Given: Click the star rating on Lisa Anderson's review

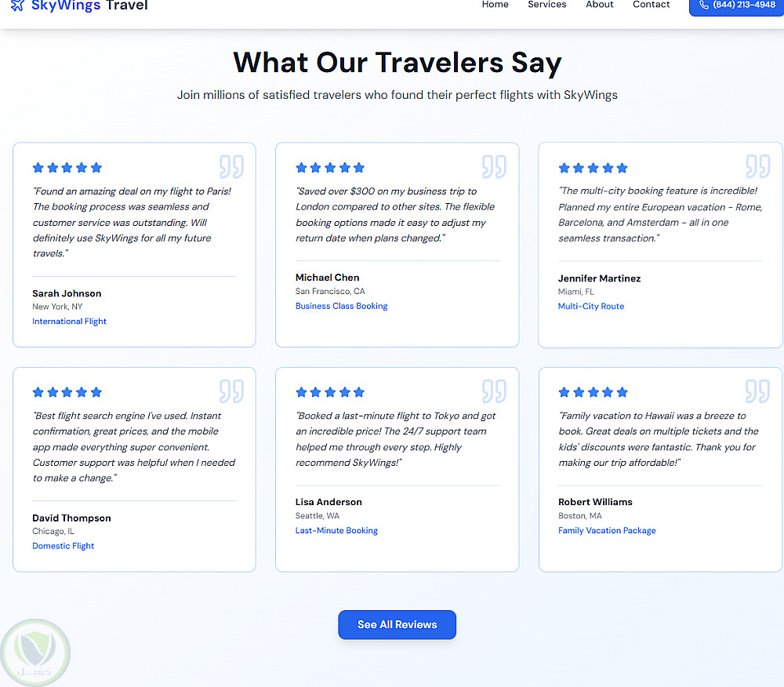Looking at the screenshot, I should 330,392.
